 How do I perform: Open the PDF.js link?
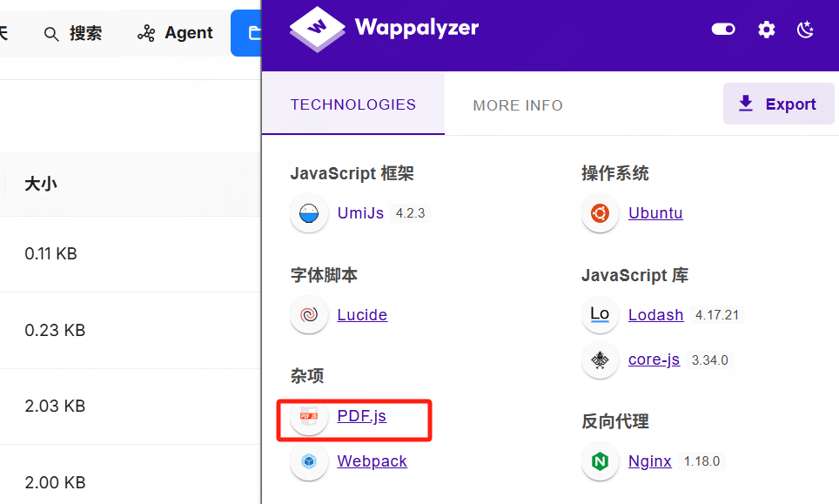point(362,416)
